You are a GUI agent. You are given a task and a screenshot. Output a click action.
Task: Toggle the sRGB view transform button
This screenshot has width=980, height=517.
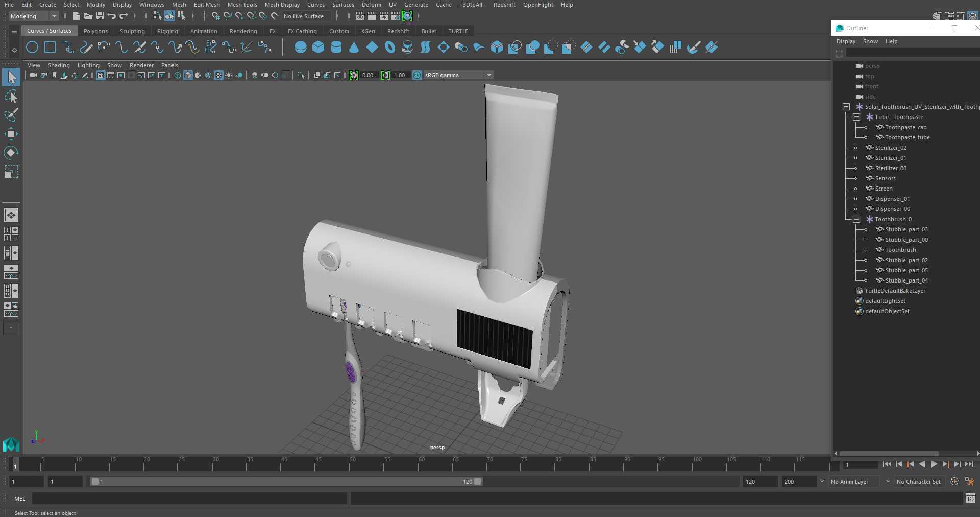click(417, 75)
